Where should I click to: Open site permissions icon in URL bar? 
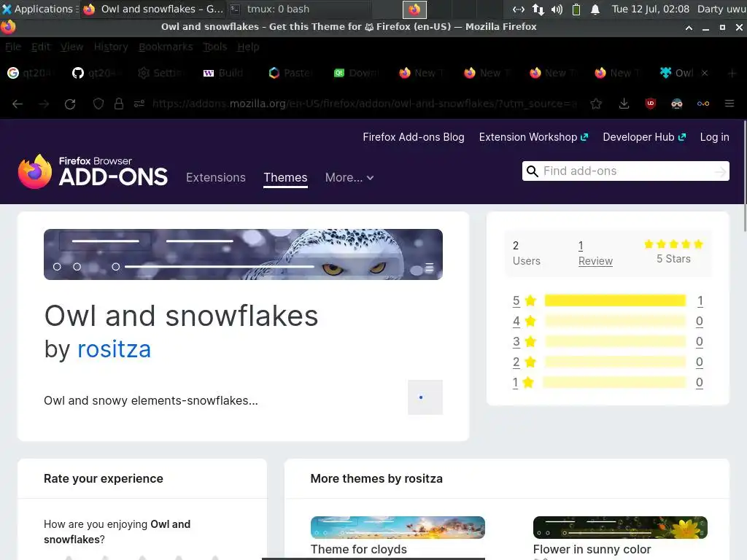[139, 104]
